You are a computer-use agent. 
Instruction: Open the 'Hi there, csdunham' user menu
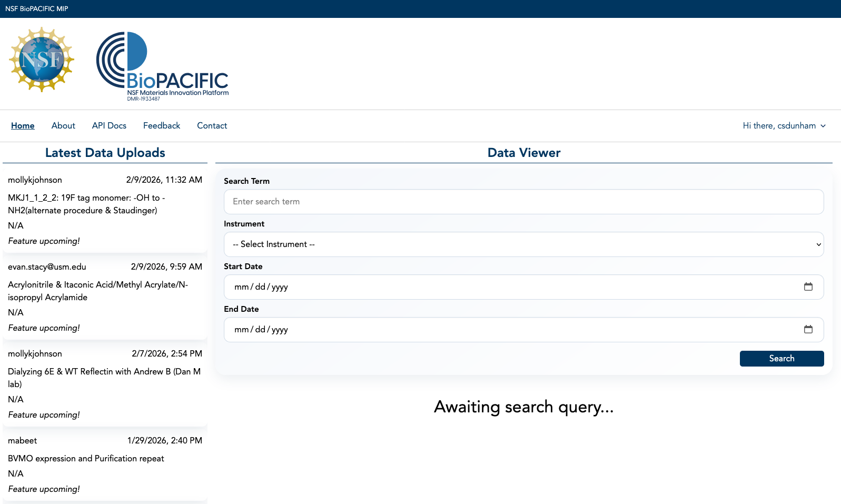[779, 126]
